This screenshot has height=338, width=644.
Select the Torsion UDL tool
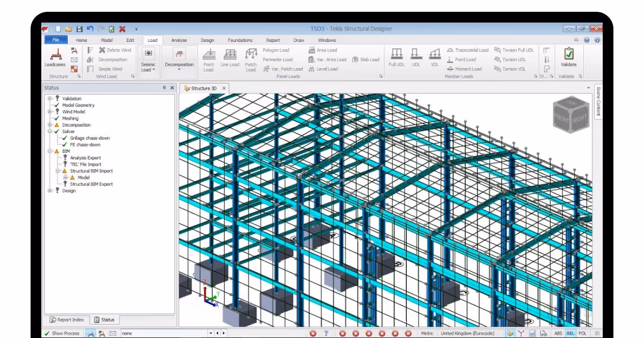coord(510,60)
